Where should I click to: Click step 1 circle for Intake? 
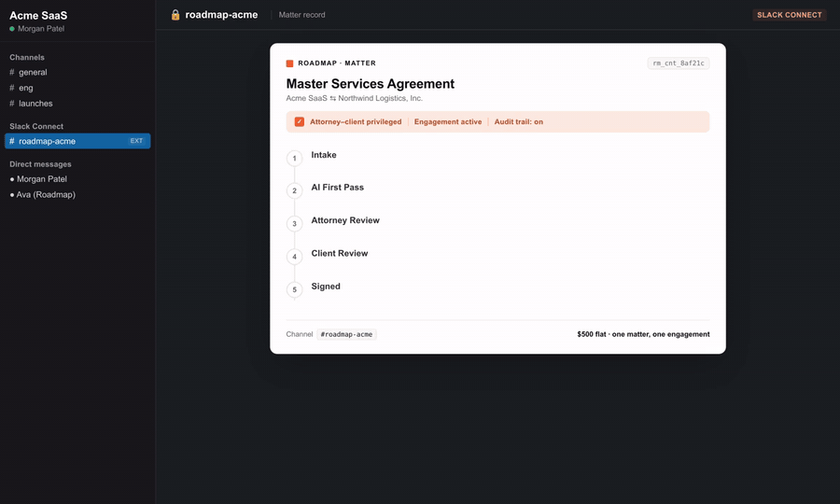click(x=295, y=159)
